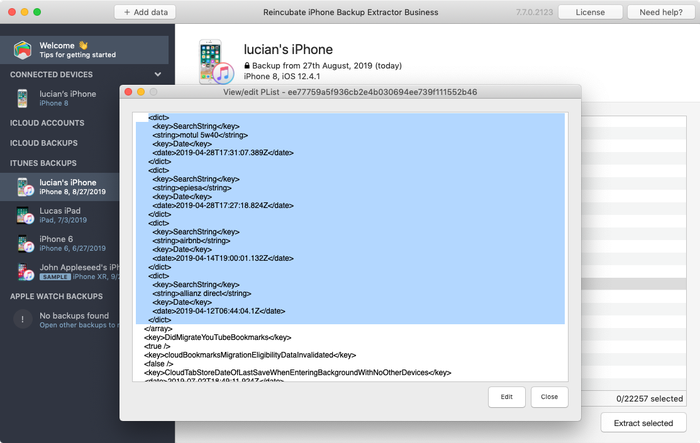Image resolution: width=700 pixels, height=443 pixels.
Task: Click the Lucas iPad backup icon
Action: coord(25,215)
